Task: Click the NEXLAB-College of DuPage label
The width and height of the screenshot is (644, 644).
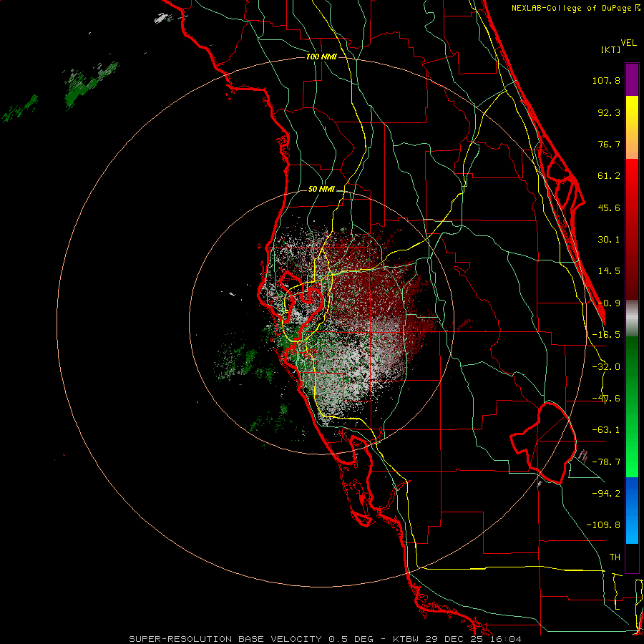Action: 576,8
